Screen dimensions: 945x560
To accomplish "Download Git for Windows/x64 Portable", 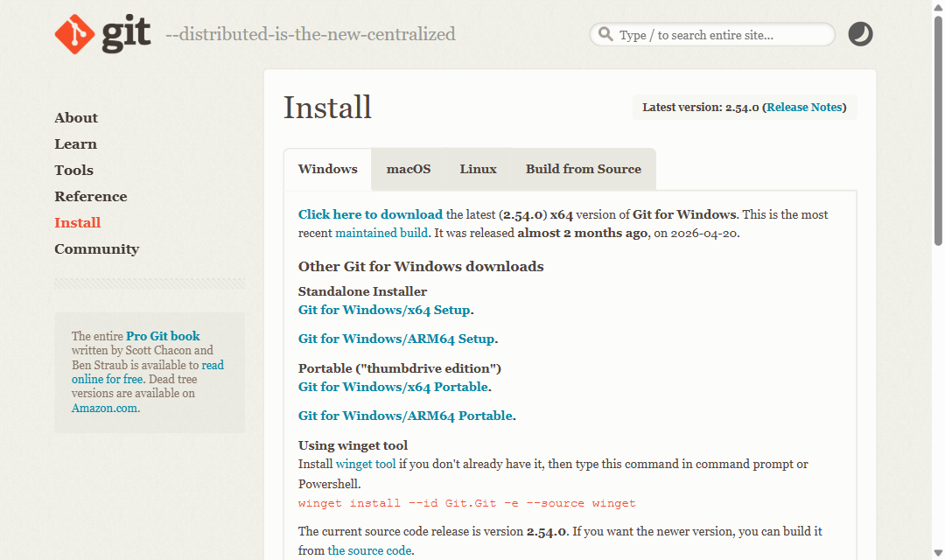I will pyautogui.click(x=393, y=387).
